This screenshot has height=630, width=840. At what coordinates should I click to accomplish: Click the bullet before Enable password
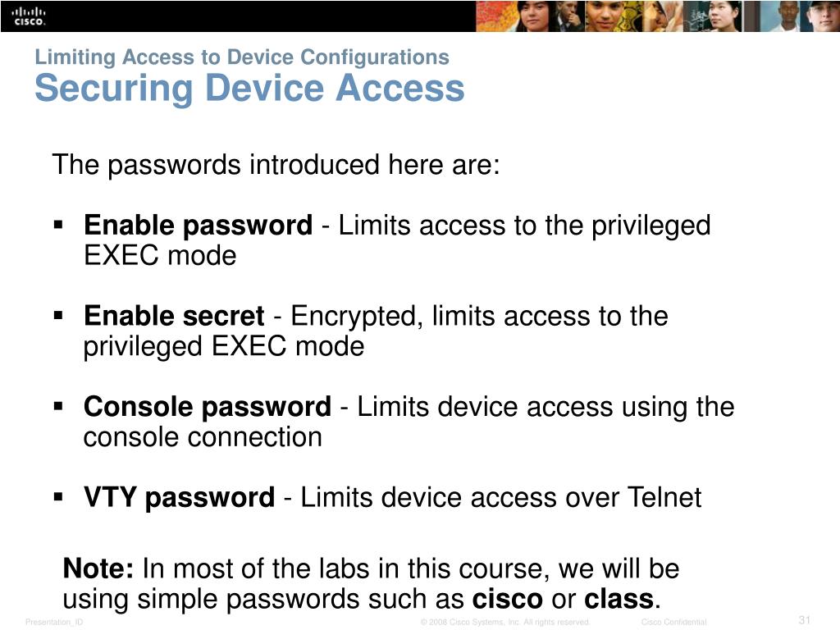(x=58, y=224)
